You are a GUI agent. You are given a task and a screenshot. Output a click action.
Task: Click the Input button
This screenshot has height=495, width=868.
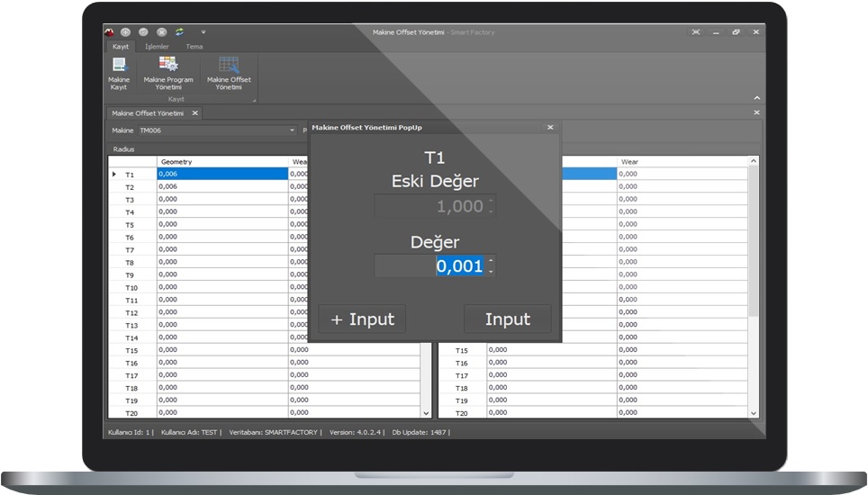click(x=508, y=319)
